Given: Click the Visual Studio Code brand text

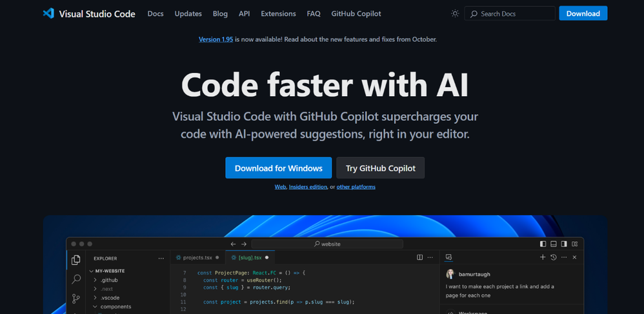Looking at the screenshot, I should [x=97, y=14].
